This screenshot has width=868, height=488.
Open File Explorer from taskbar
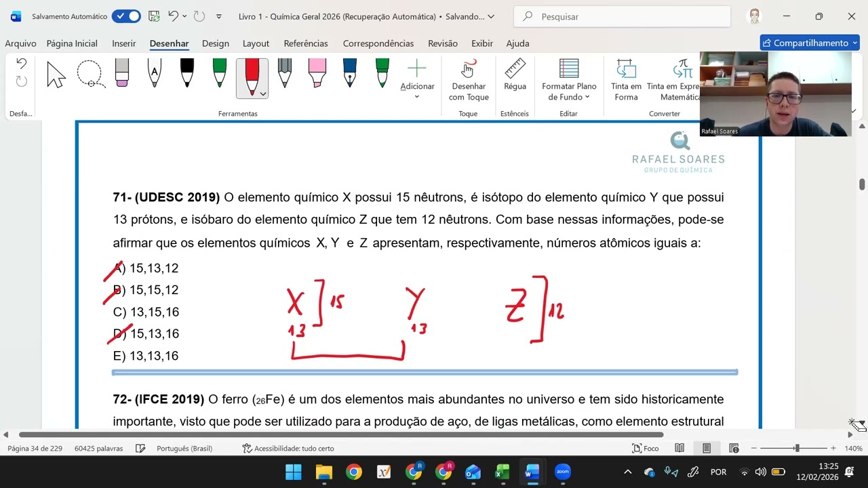pos(323,472)
